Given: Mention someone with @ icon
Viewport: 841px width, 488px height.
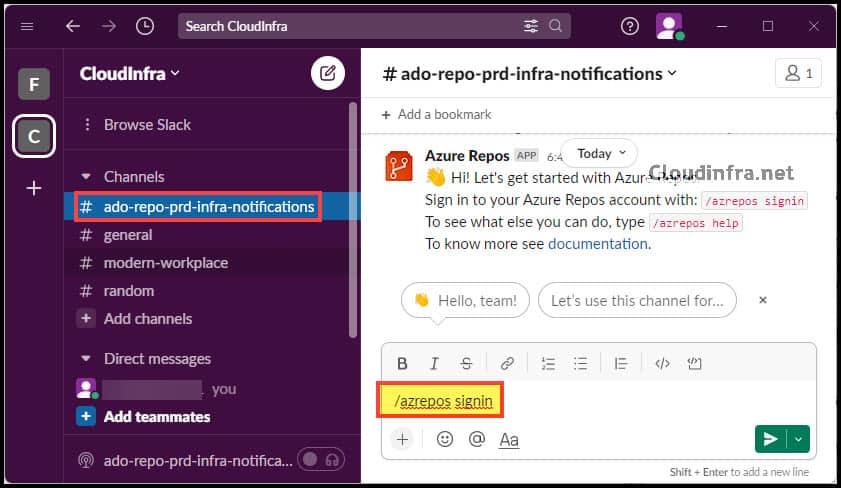Looking at the screenshot, I should click(477, 439).
